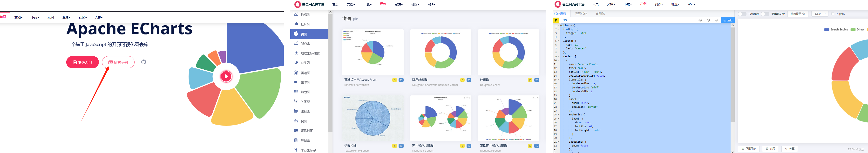The width and height of the screenshot is (868, 153).
Task: Toggle Direct legend item in editor preview
Action: coord(858,30)
